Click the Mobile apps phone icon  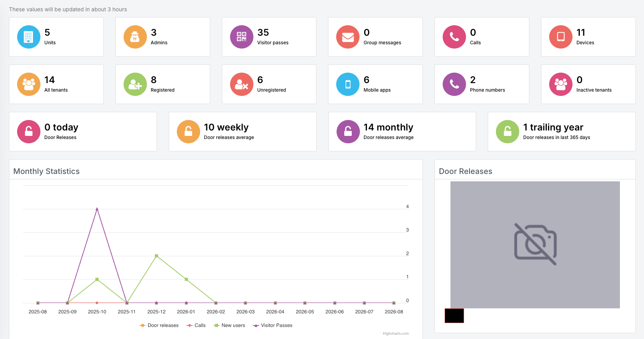tap(348, 84)
